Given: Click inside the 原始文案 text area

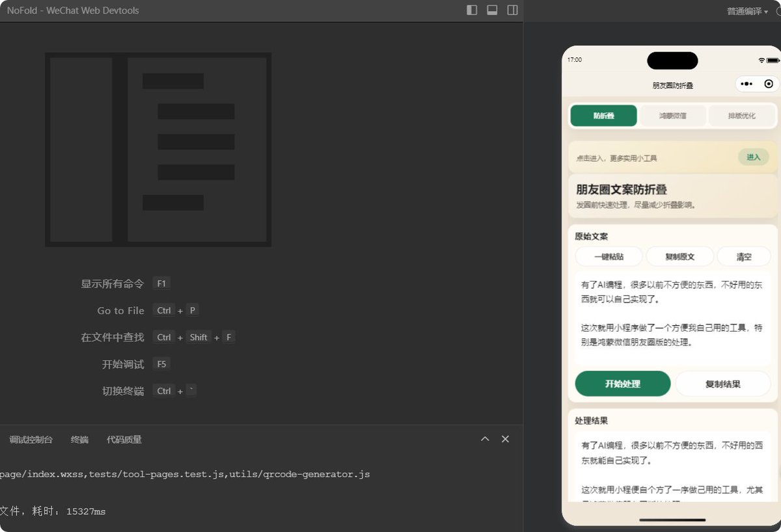Looking at the screenshot, I should click(672, 318).
